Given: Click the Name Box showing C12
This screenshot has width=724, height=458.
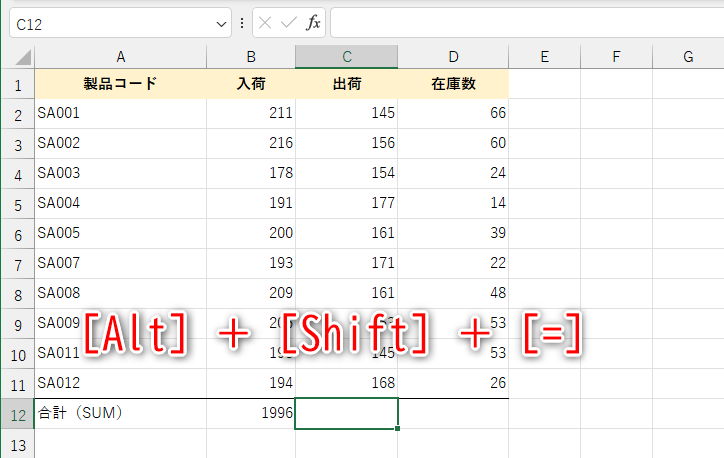Looking at the screenshot, I should 120,23.
